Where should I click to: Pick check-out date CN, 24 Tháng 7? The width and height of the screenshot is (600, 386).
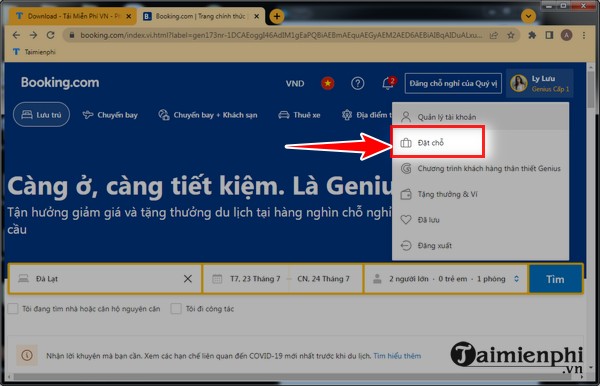[324, 279]
